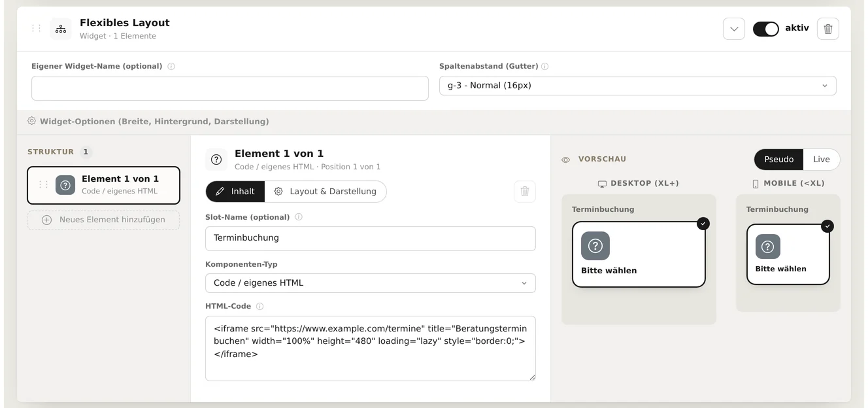Click the Flexibles Layout hierarchy icon
The height and width of the screenshot is (408, 868).
[61, 29]
